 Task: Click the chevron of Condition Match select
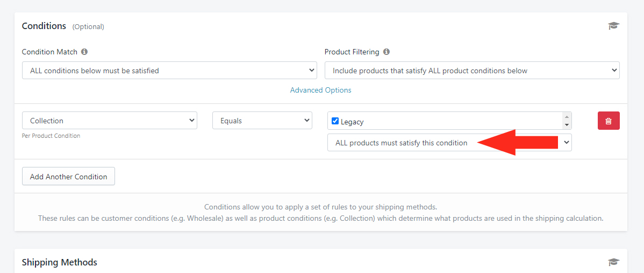tap(311, 71)
